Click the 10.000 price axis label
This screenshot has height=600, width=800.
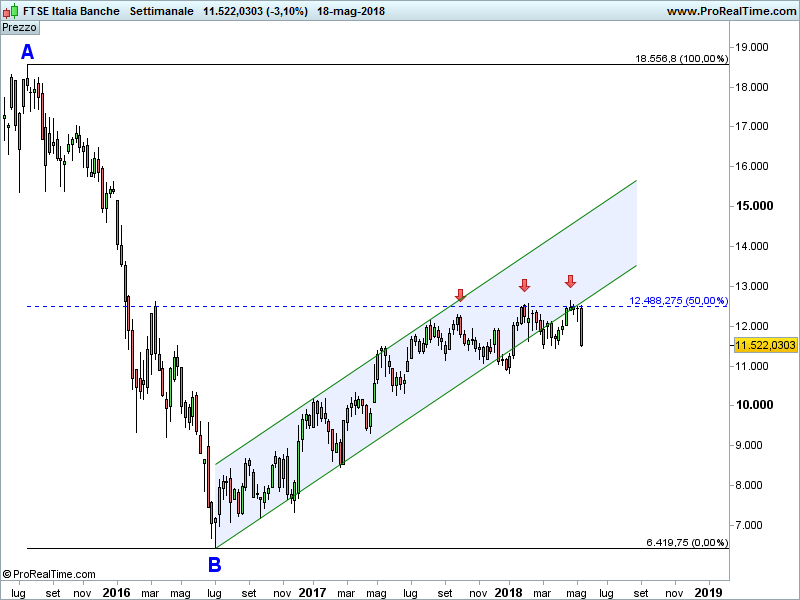(x=754, y=405)
